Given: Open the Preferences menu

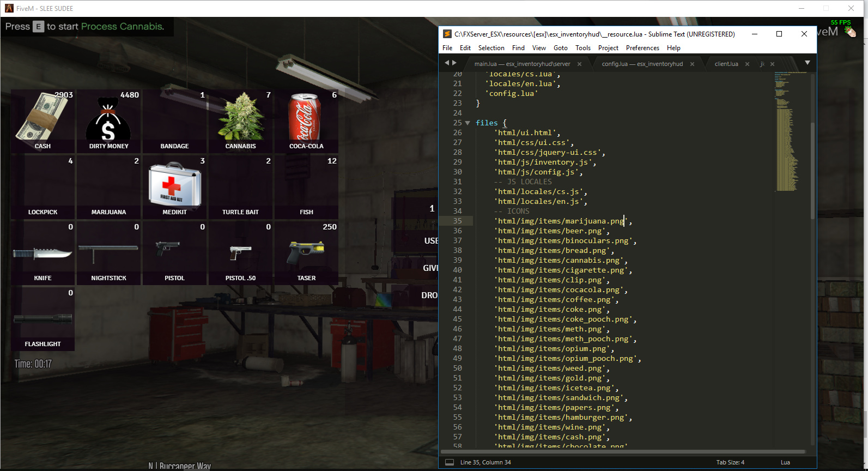Looking at the screenshot, I should coord(642,48).
